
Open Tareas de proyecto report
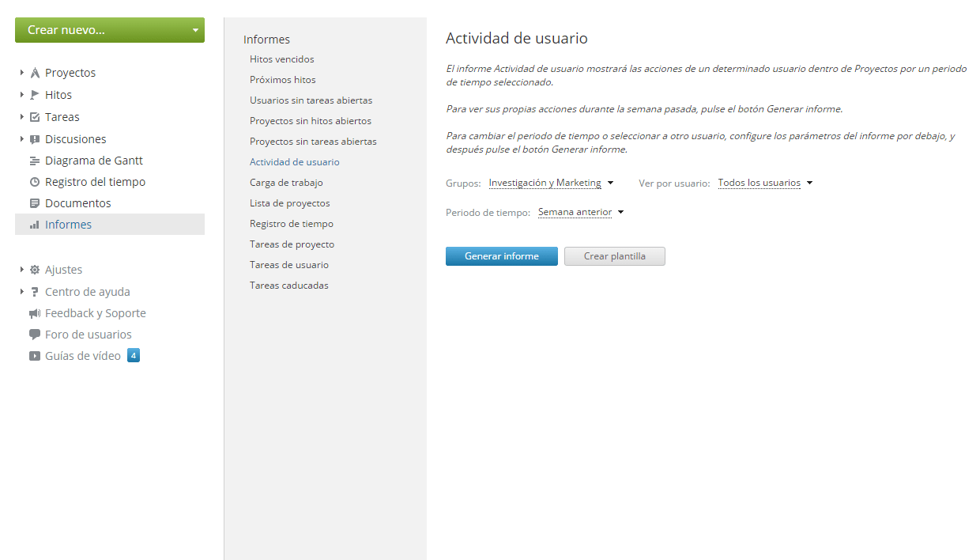[x=292, y=244]
